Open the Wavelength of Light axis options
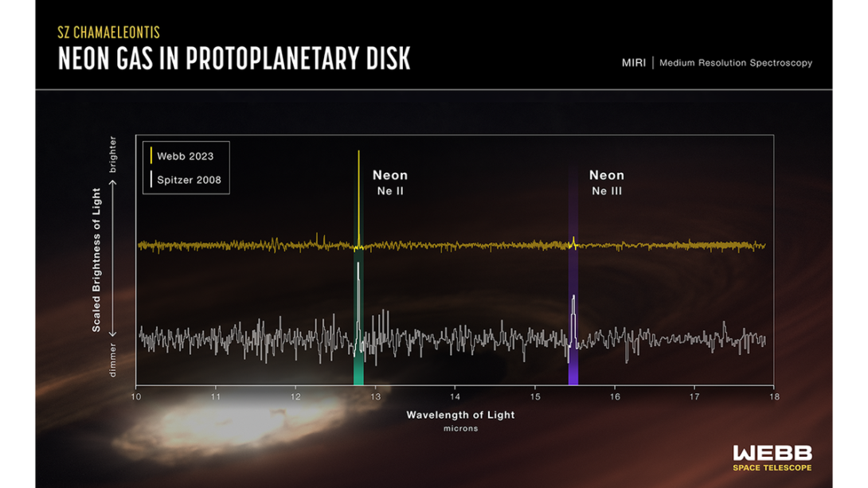This screenshot has height=488, width=868. tap(462, 415)
